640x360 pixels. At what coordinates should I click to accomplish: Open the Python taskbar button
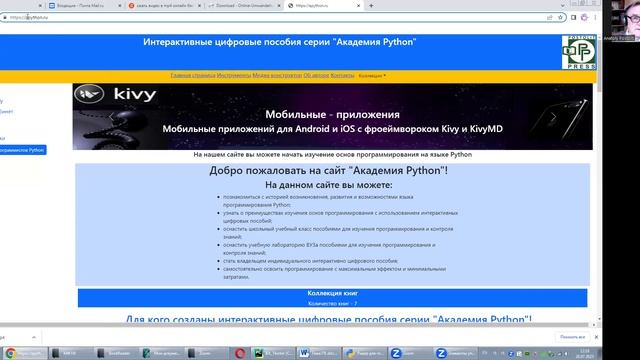point(363,353)
